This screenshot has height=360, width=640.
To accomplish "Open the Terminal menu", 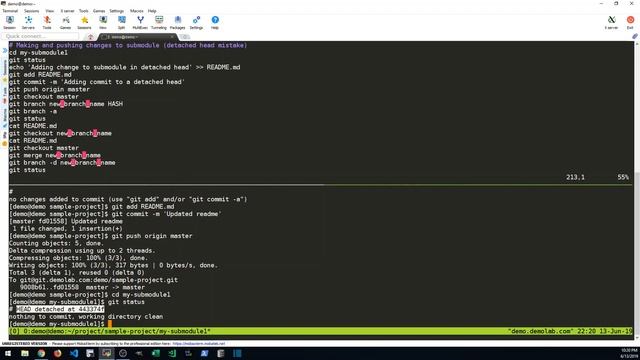I will pos(10,11).
